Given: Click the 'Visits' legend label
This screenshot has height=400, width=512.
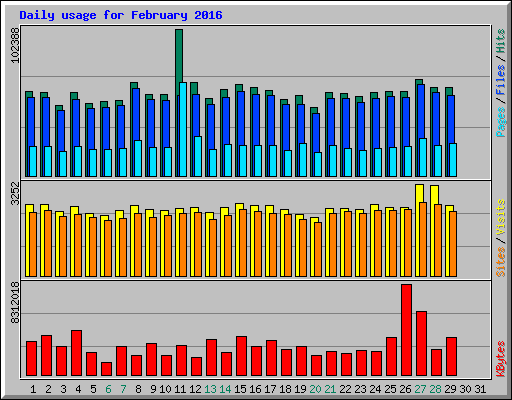Looking at the screenshot, I should click(x=501, y=217).
